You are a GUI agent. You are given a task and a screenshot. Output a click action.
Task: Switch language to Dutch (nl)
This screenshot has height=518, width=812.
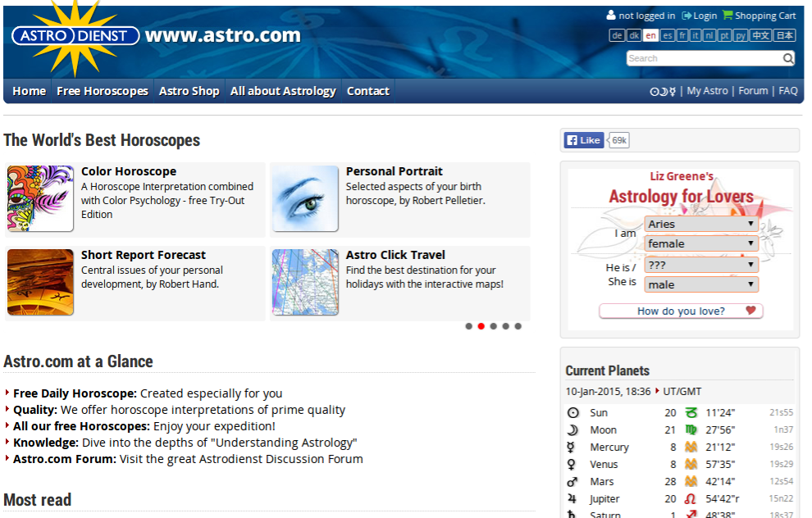(709, 36)
